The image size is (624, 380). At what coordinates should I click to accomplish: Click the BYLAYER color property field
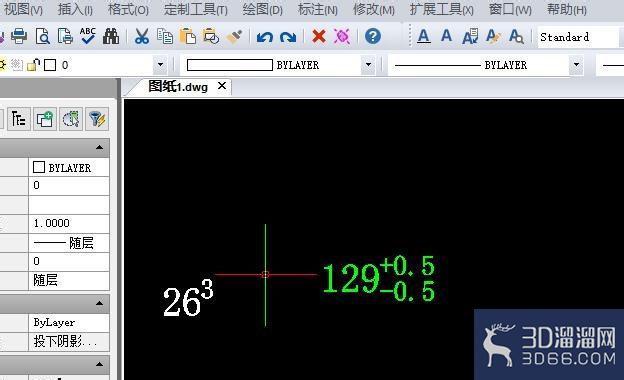pyautogui.click(x=69, y=167)
